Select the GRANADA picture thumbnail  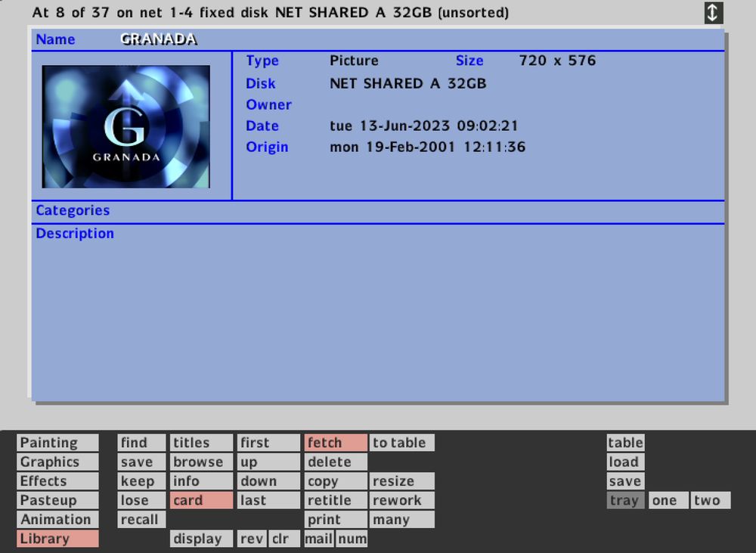(x=125, y=126)
